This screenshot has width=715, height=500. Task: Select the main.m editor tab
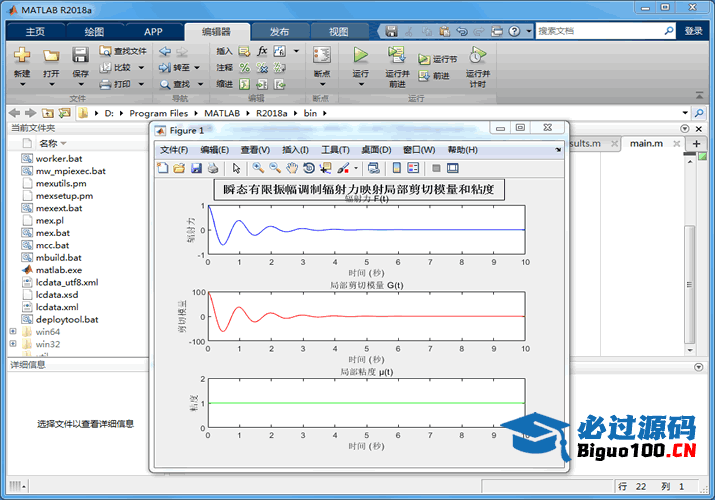click(x=646, y=144)
